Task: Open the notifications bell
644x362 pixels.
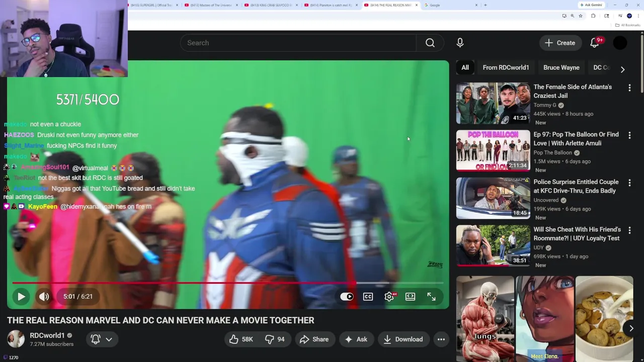Action: coord(595,43)
